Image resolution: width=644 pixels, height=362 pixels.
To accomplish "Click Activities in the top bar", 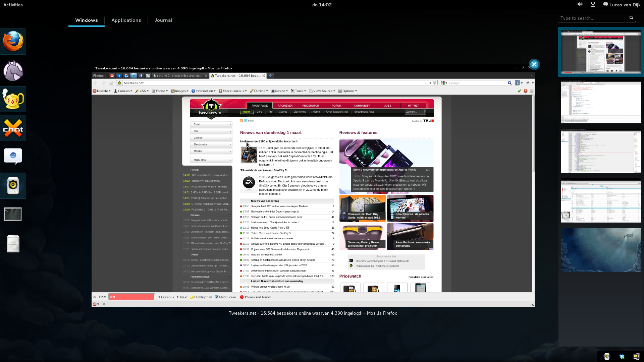I will point(13,5).
